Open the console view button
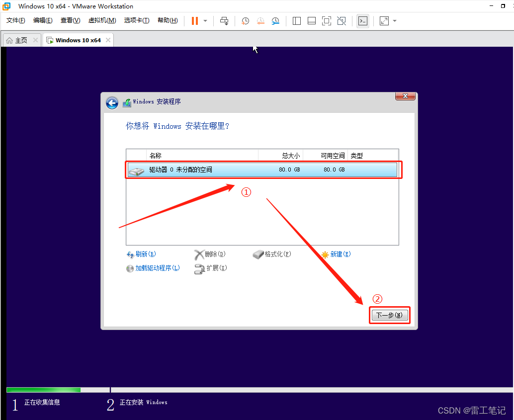The image size is (514, 420). (x=363, y=21)
